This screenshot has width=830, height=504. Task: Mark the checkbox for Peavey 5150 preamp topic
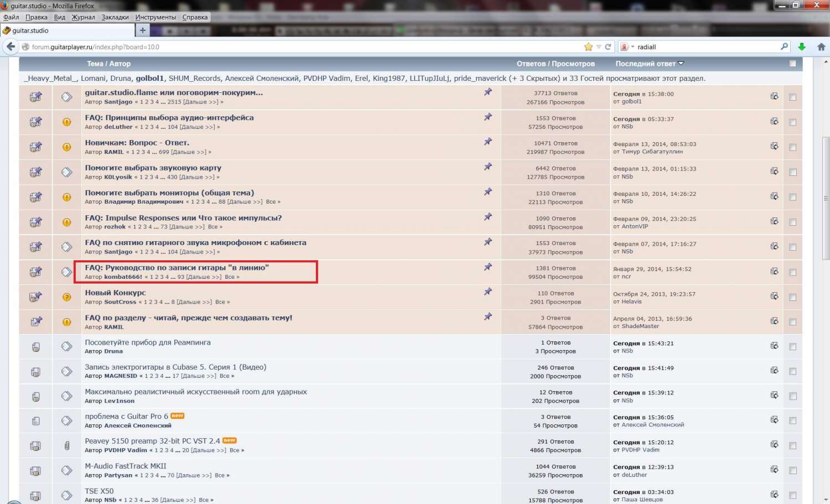792,445
